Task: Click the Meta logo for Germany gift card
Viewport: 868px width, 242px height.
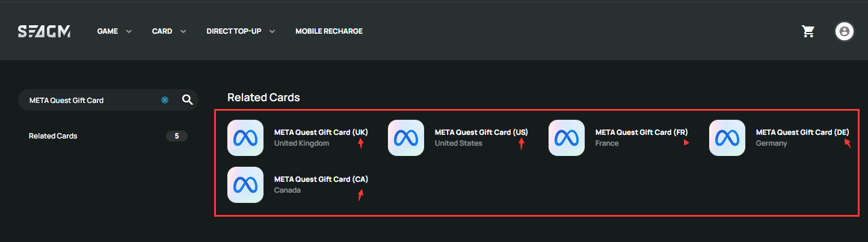Action: [x=727, y=138]
